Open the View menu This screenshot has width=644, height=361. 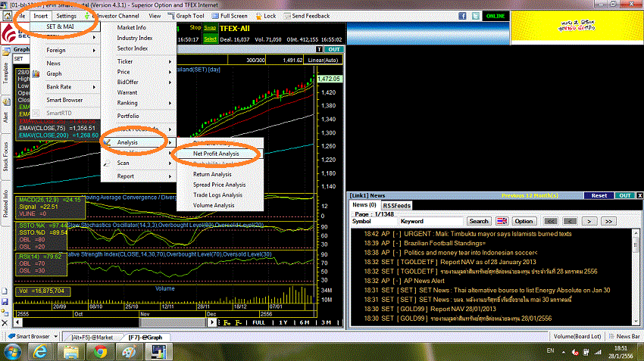tap(155, 16)
